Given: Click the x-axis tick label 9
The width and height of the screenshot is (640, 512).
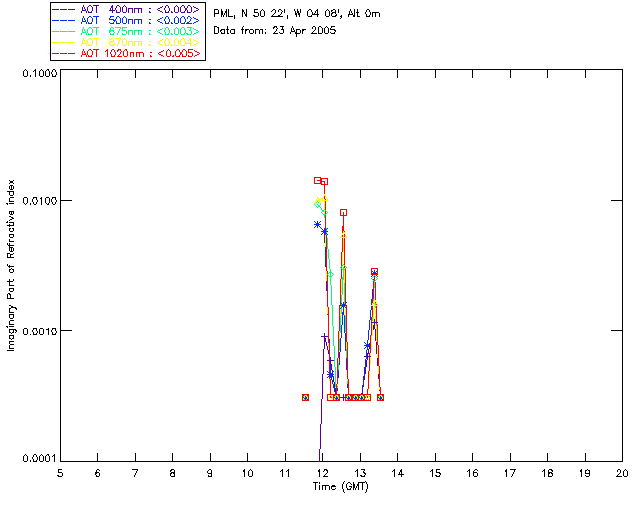Looking at the screenshot, I should pos(210,473).
